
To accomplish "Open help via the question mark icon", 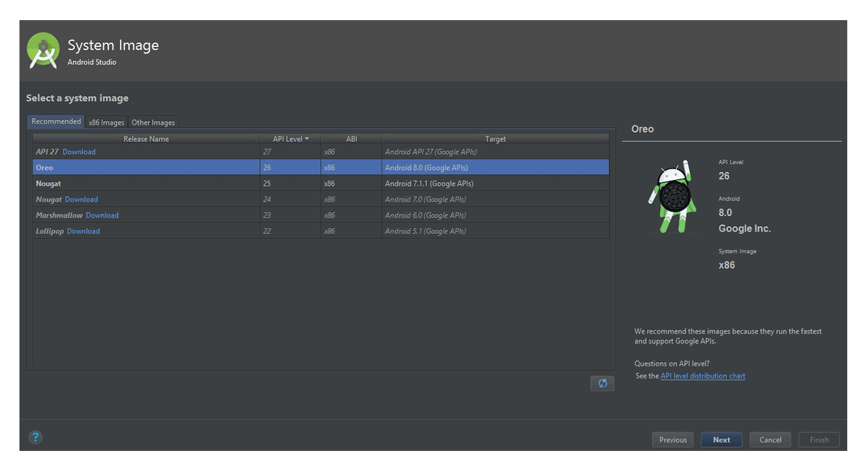I will pos(36,437).
